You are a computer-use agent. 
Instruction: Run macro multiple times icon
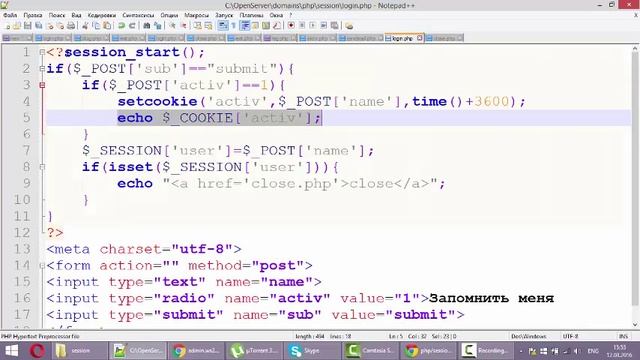point(323,26)
